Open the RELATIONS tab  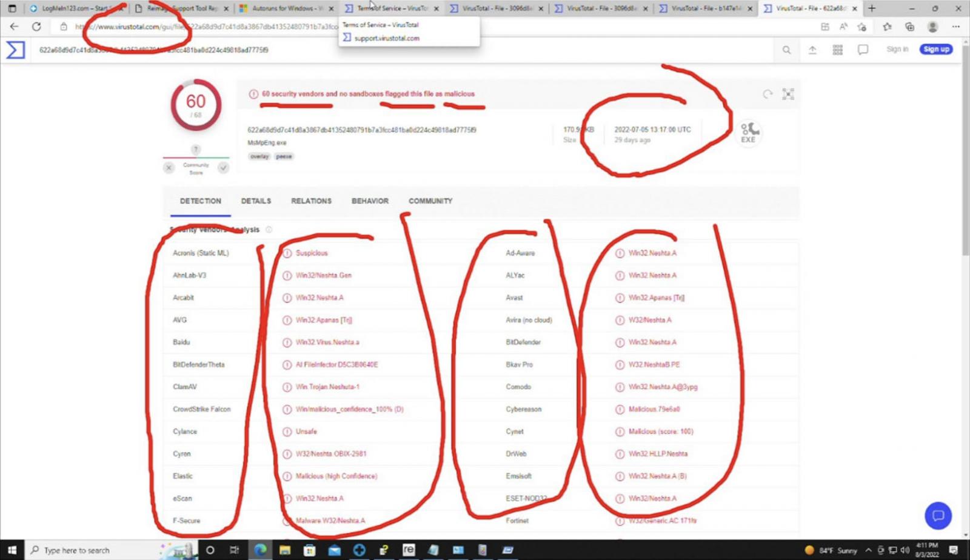click(x=311, y=201)
